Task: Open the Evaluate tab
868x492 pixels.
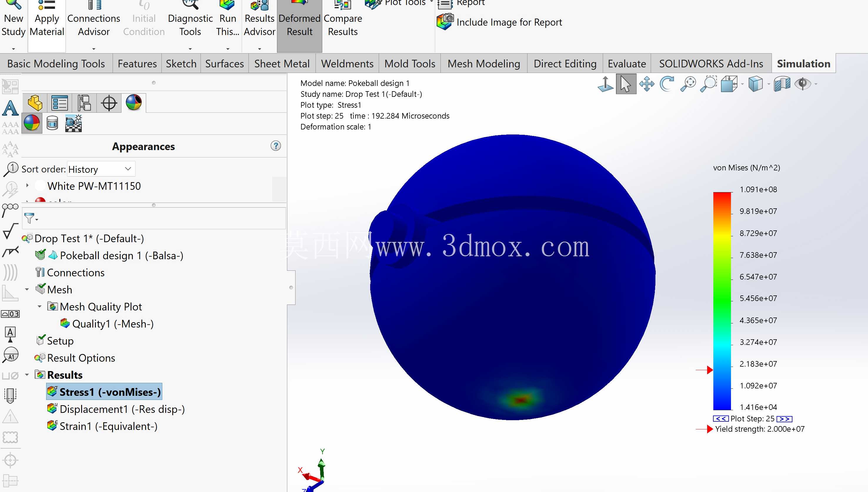Action: pos(627,64)
